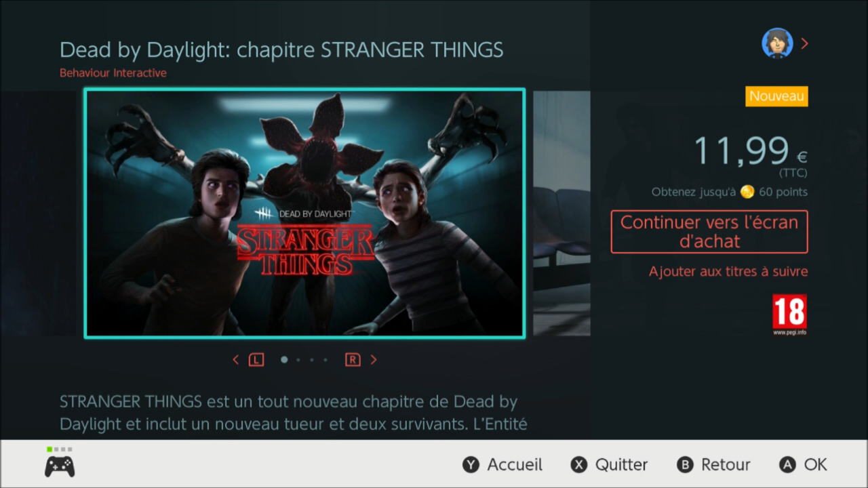
Task: Go to previous screenshot with left arrow
Action: (x=236, y=360)
